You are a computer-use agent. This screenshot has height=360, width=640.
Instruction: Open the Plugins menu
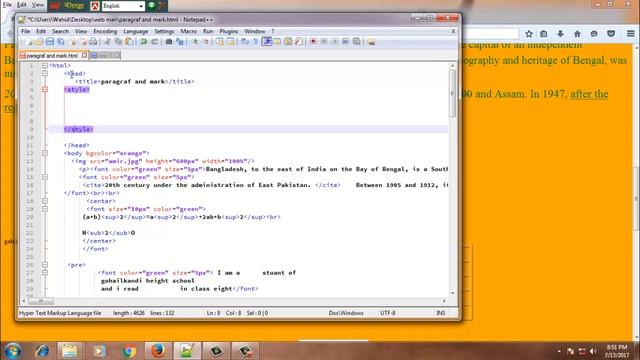(229, 31)
